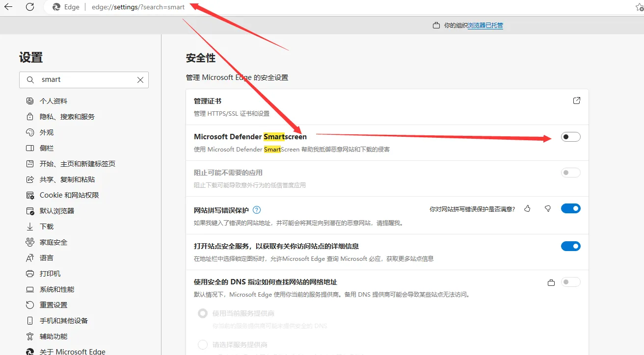Open 开始、主页和新建标签页 section

click(x=78, y=164)
